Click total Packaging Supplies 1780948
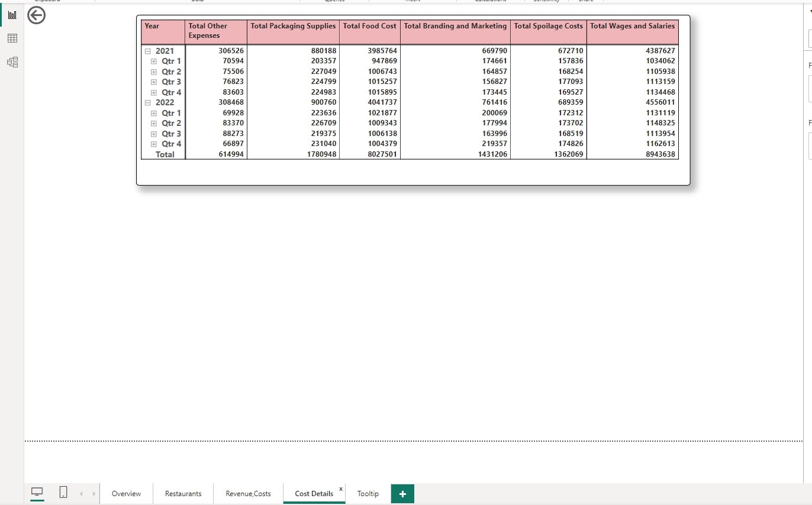 (322, 154)
